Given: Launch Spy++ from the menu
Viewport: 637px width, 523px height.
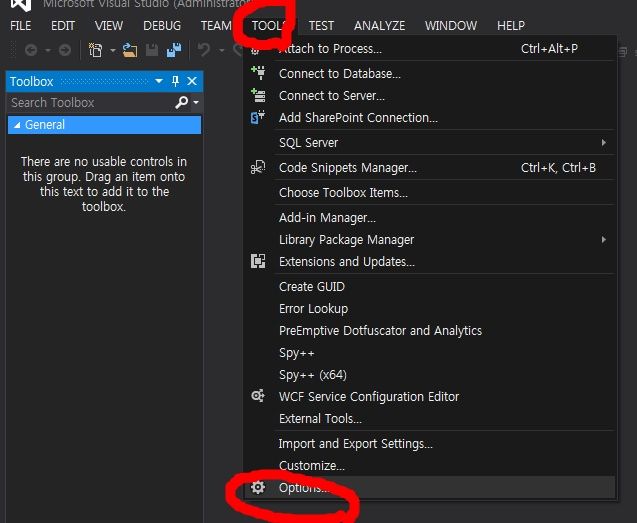Looking at the screenshot, I should (431, 353).
